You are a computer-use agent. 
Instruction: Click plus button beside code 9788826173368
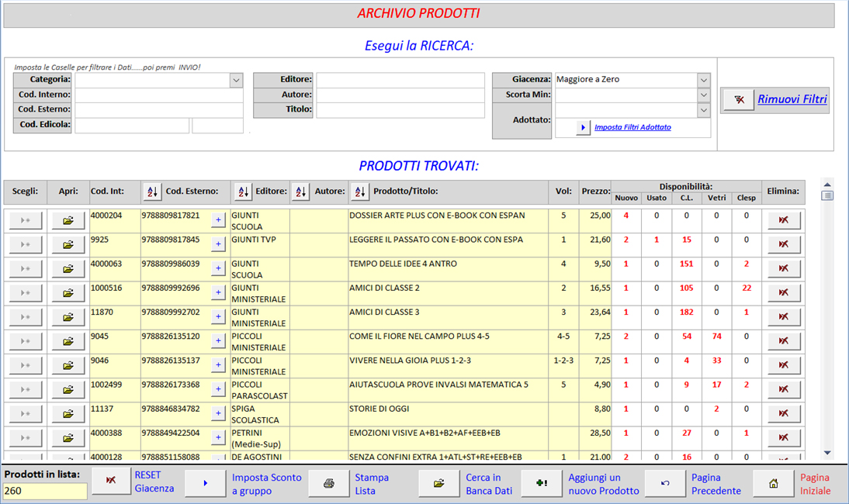[218, 389]
